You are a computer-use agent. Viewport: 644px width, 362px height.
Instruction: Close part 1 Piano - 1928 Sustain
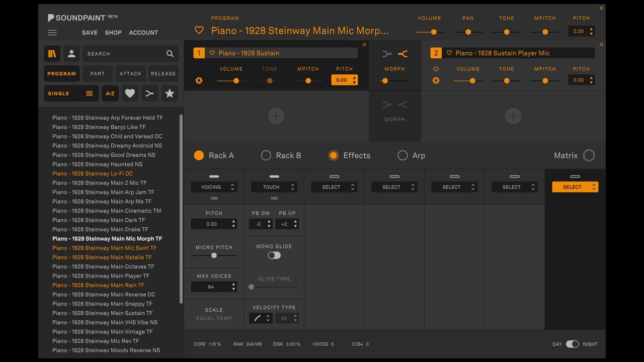pyautogui.click(x=365, y=45)
